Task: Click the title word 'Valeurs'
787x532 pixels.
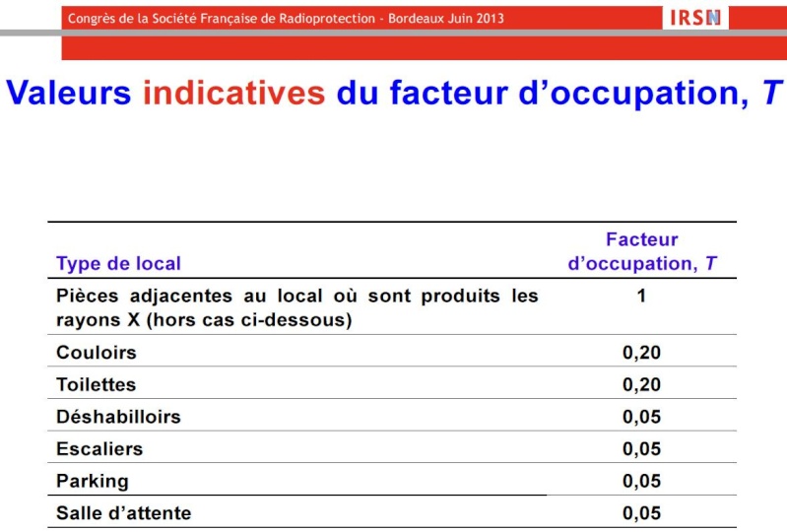Action: 69,93
